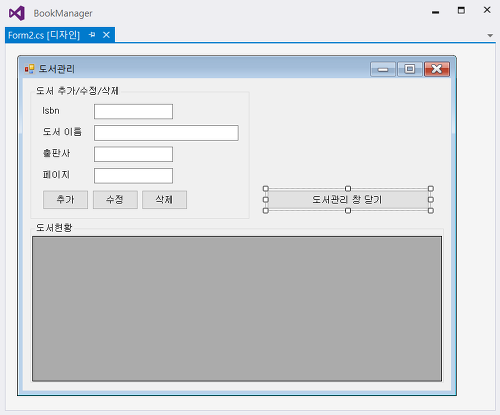Screen dimensions: 500x415
Task: Maximize the 도서관리 form window
Action: 410,69
